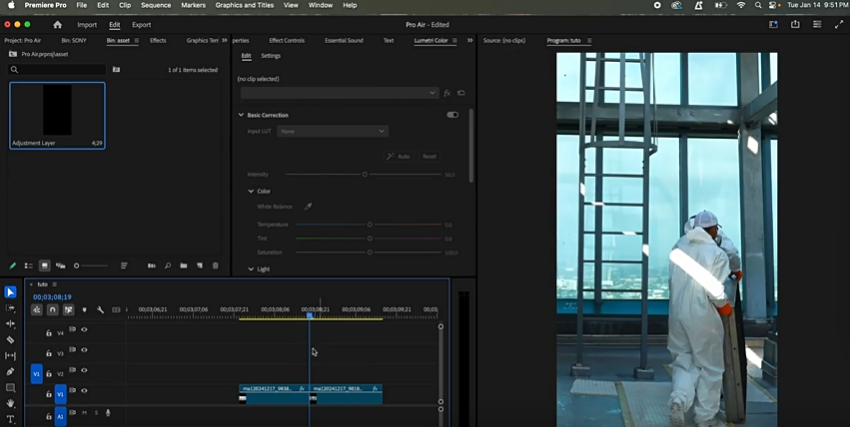Click the White Balance eyedropper
The image size is (850, 427).
point(308,206)
